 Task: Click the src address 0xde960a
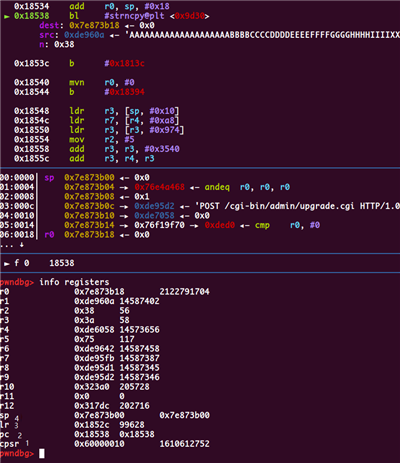pos(84,35)
